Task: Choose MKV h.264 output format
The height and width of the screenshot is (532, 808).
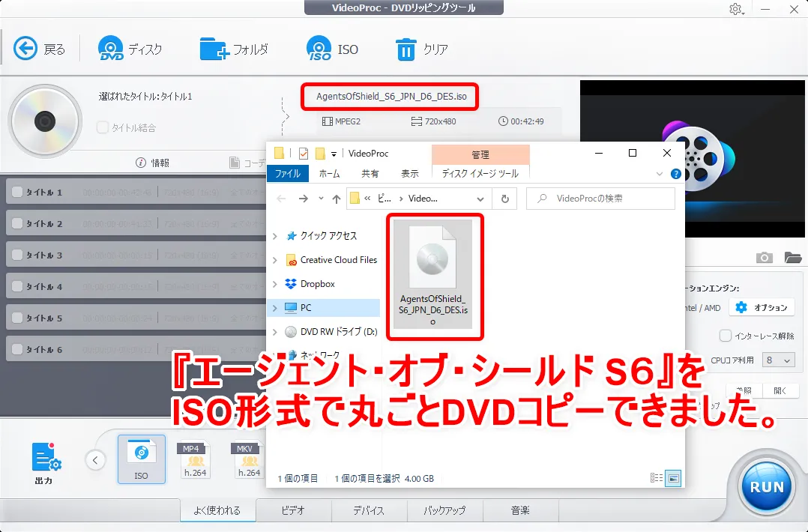Action: coord(248,460)
